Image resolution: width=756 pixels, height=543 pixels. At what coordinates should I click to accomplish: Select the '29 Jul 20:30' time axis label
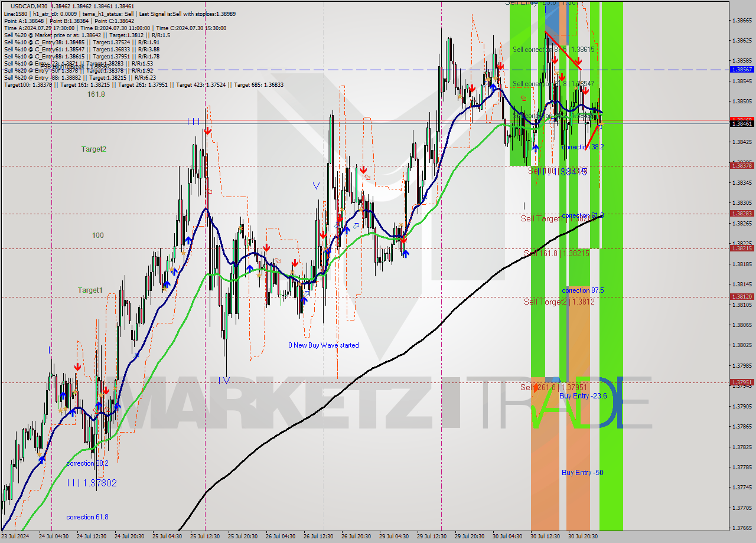click(x=470, y=537)
